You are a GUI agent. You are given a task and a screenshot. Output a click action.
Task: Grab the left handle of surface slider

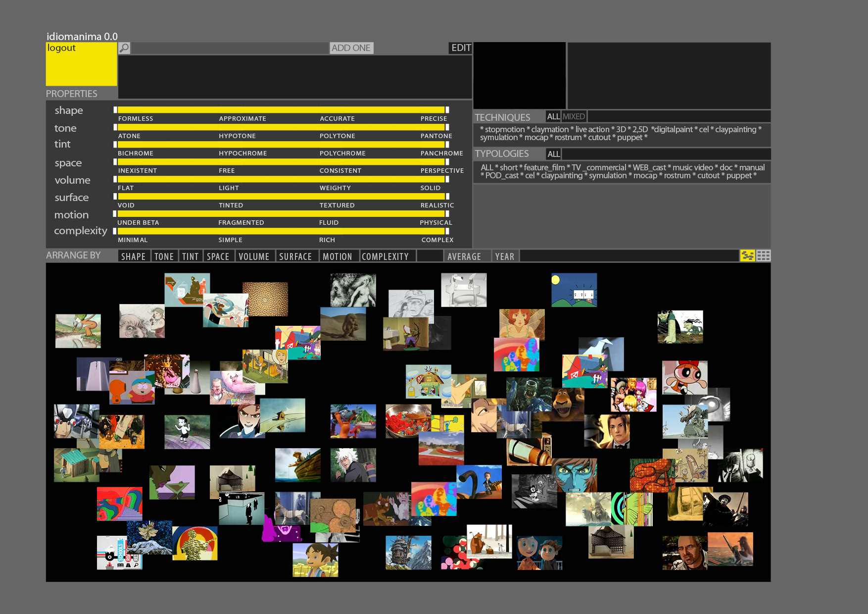115,197
